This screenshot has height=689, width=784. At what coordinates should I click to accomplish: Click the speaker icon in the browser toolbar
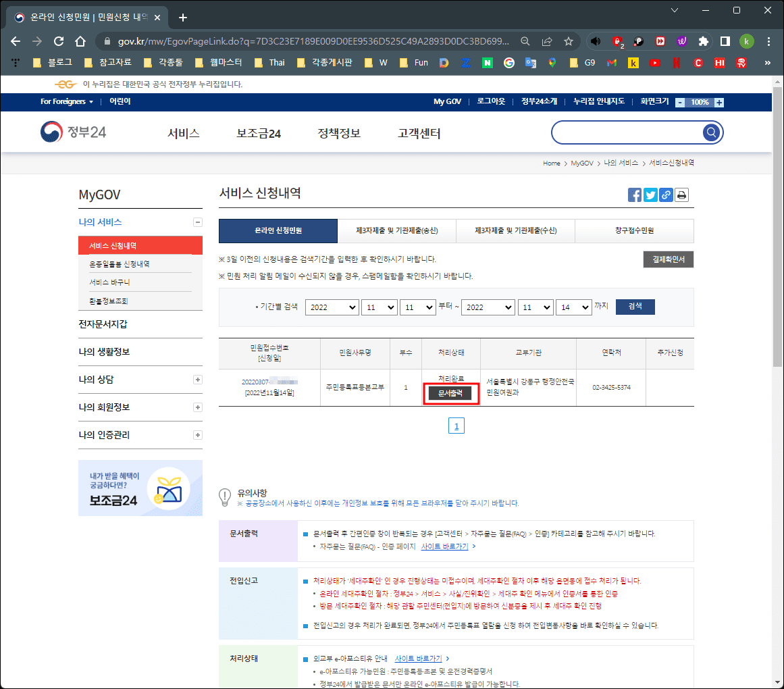[595, 41]
